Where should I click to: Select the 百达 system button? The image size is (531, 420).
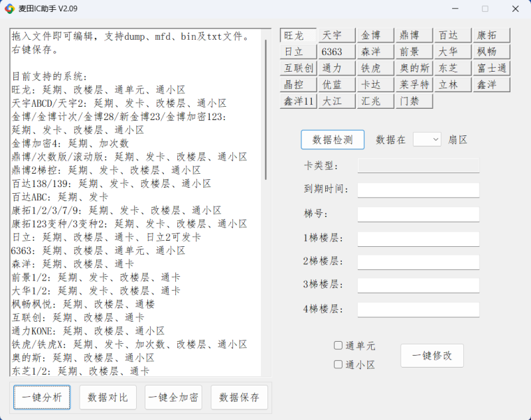(x=453, y=35)
